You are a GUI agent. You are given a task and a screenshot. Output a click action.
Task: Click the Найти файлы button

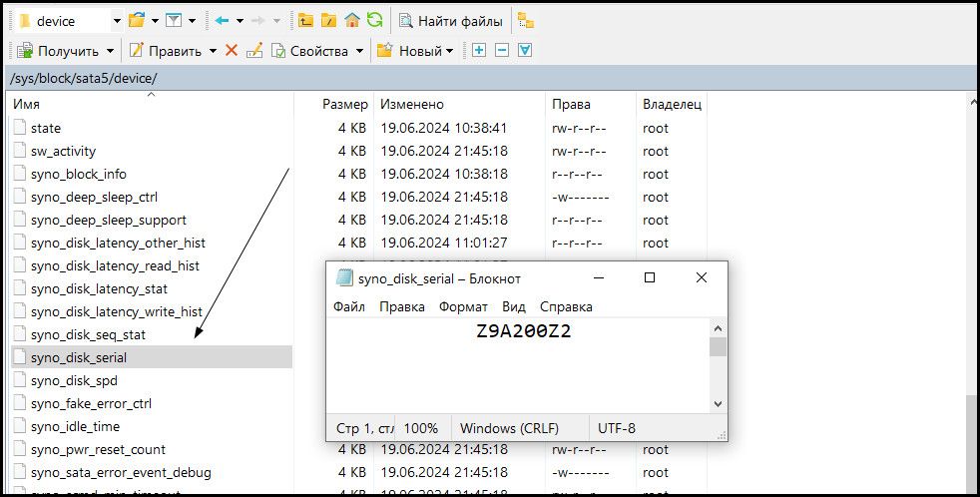[451, 20]
